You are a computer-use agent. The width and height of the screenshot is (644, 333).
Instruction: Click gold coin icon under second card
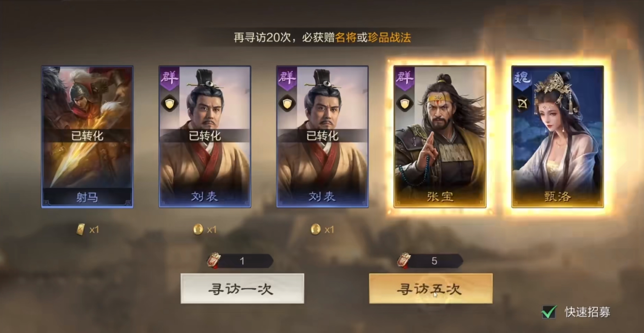click(198, 229)
